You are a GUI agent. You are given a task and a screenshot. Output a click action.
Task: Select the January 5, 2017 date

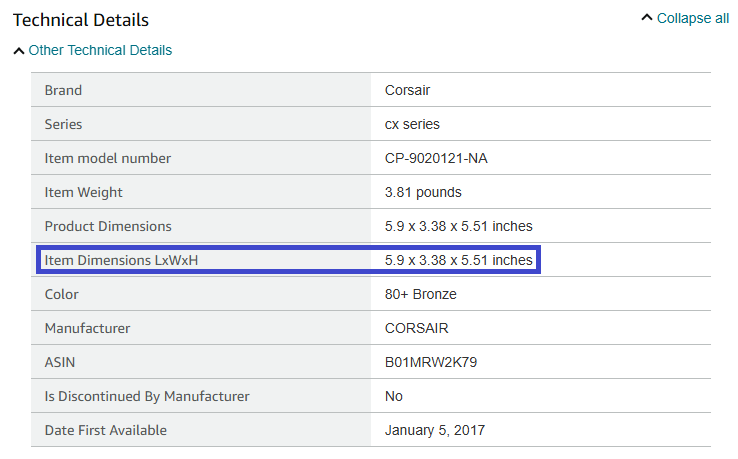pyautogui.click(x=435, y=430)
